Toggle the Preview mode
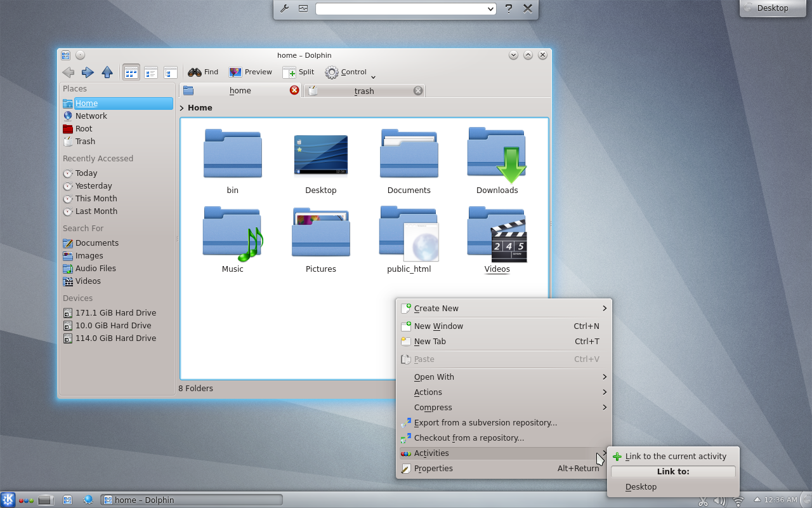The width and height of the screenshot is (812, 508). click(250, 72)
